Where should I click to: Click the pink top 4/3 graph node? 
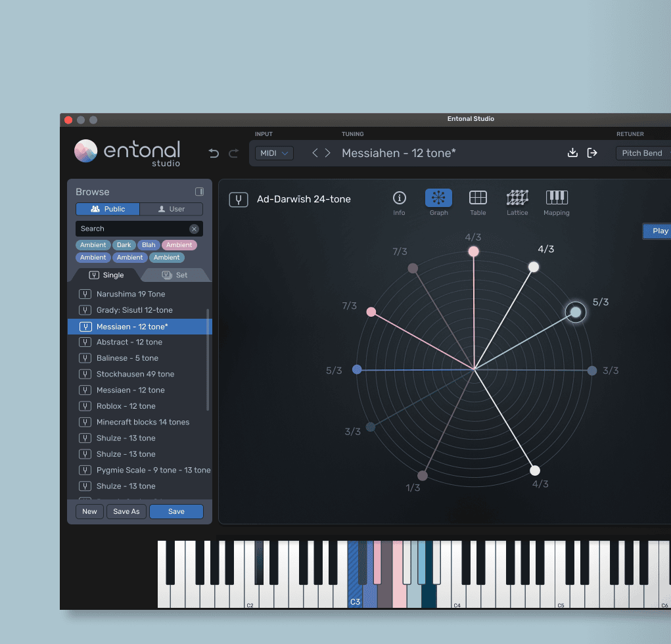pos(473,251)
